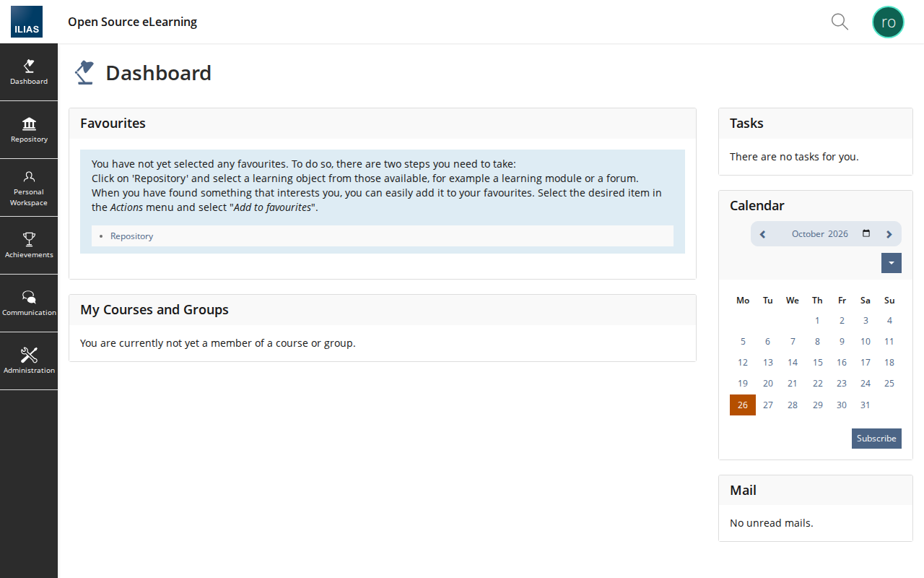
Task: Click day 28 in the calendar
Action: click(793, 405)
